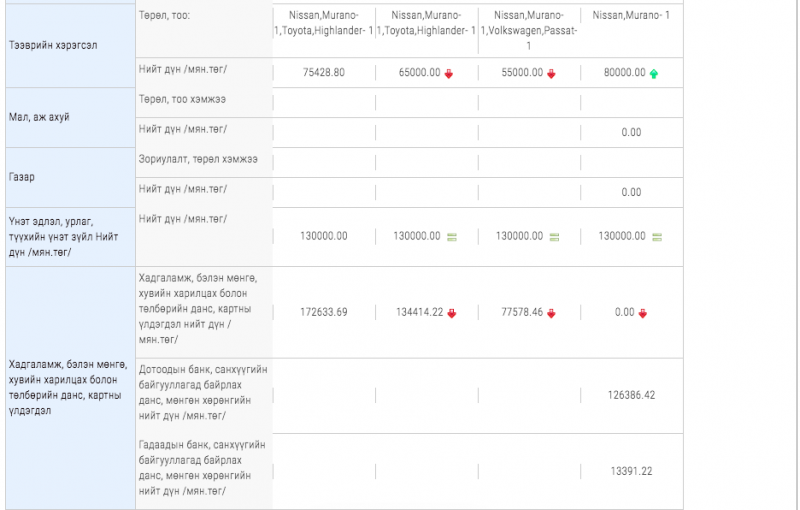Click the green up arrow beside 80000.00
Screen dimensions: 800x510
[654, 73]
